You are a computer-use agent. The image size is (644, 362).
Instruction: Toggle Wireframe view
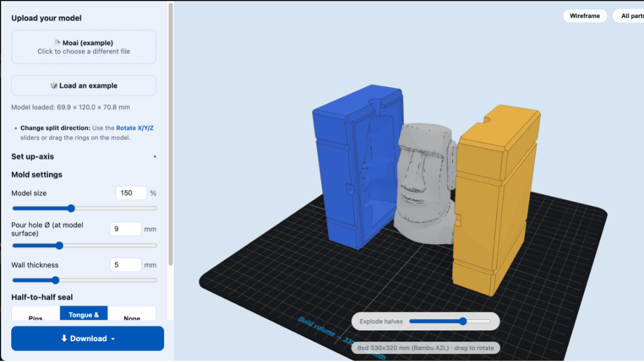pyautogui.click(x=585, y=16)
